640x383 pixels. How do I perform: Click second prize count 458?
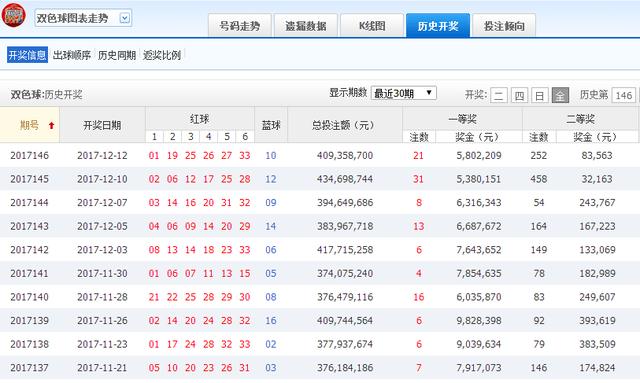[539, 179]
